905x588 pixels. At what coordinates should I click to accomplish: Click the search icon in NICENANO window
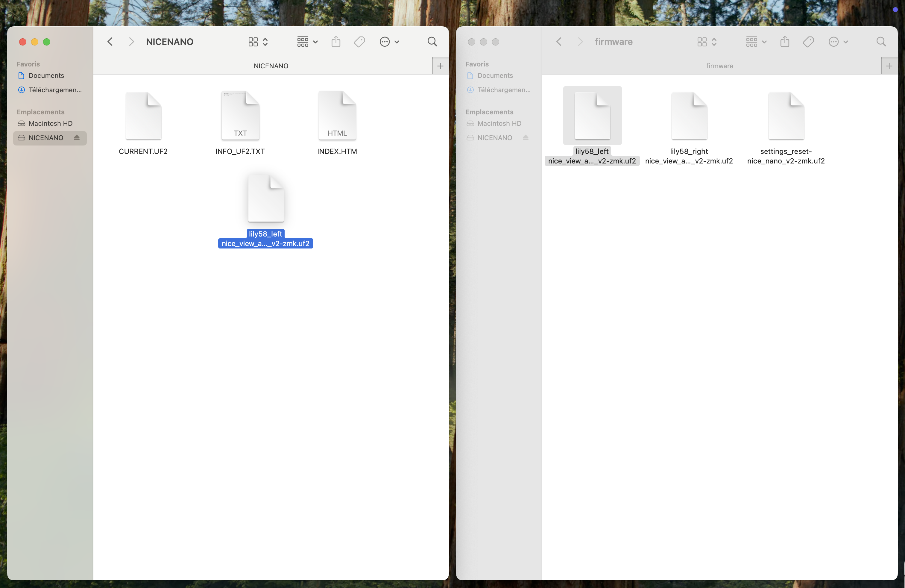click(x=432, y=41)
